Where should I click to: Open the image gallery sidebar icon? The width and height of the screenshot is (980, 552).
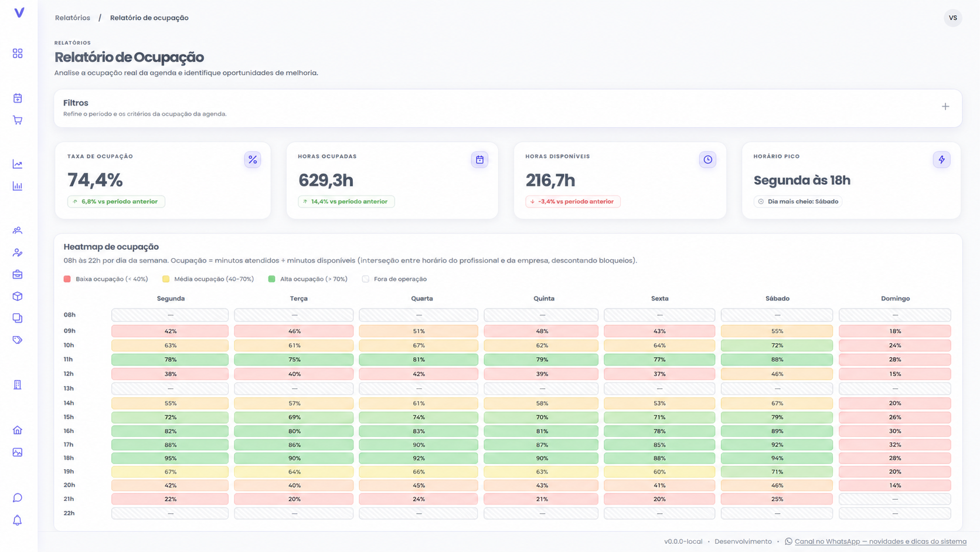[x=18, y=452]
